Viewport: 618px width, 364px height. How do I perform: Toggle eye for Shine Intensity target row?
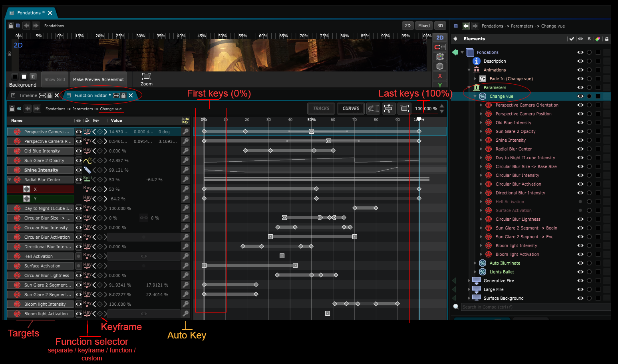[x=79, y=170]
